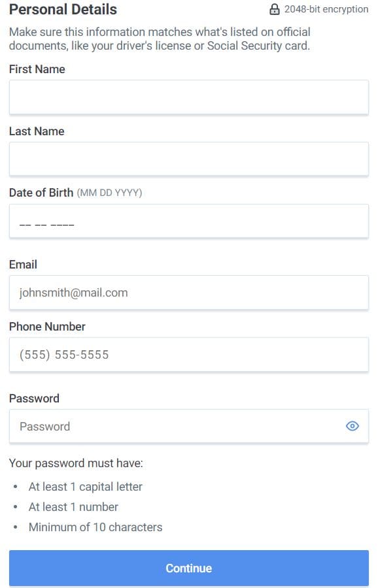Click the Personal Details heading
This screenshot has height=588, width=378.
tap(63, 9)
